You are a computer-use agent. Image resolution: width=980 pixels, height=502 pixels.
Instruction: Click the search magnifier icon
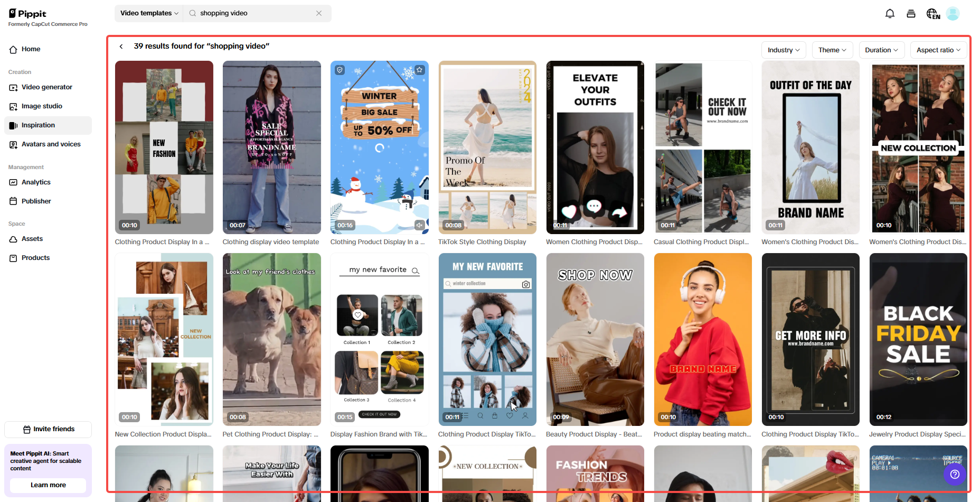193,13
